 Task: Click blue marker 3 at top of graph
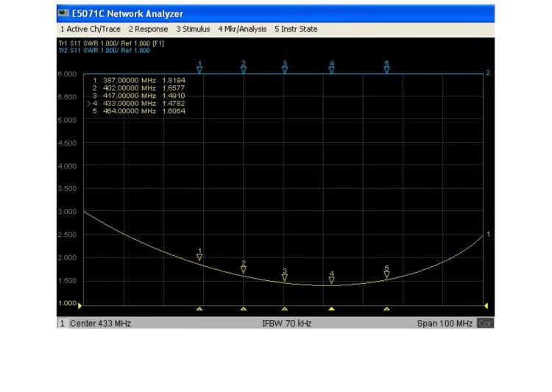tap(285, 69)
